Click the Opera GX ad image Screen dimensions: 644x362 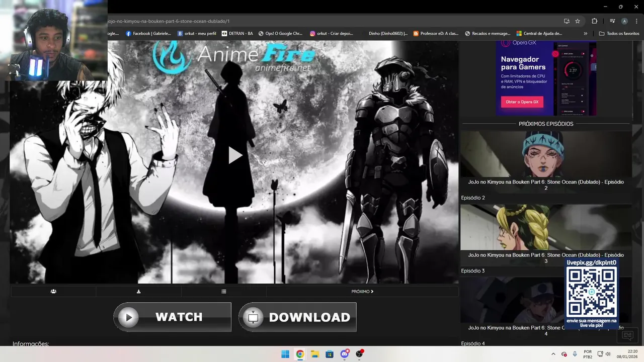pyautogui.click(x=546, y=78)
